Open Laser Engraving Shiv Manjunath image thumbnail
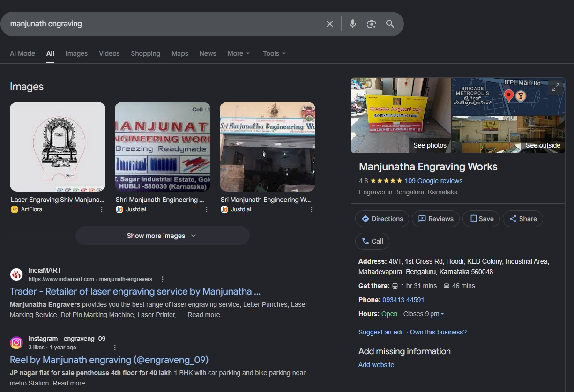Screen dimensions: 574x392 click(58, 147)
